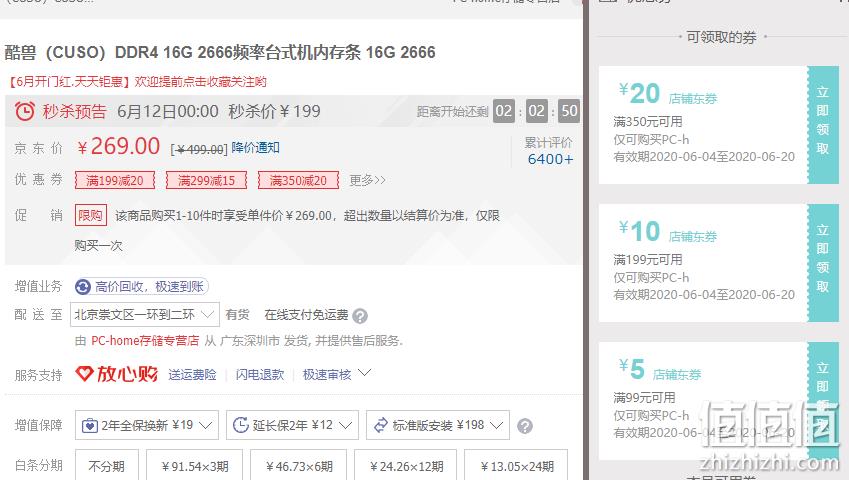Click the 限购 promotion tag
Screen dimensions: 849x480
90,215
